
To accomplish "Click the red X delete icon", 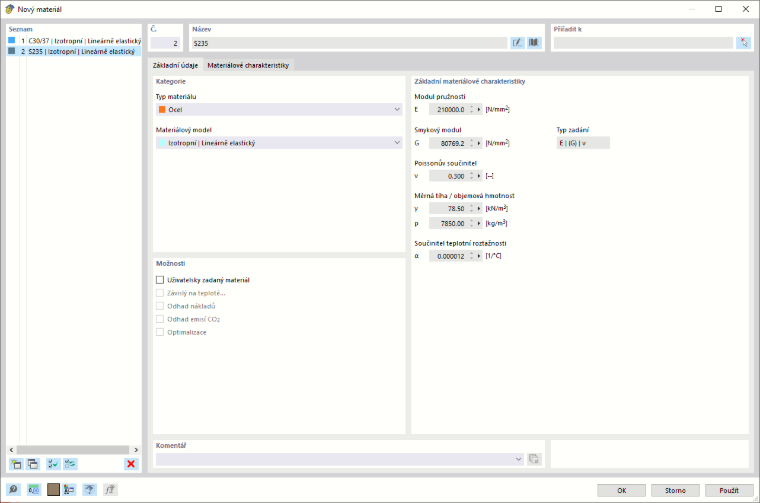I will pyautogui.click(x=131, y=464).
